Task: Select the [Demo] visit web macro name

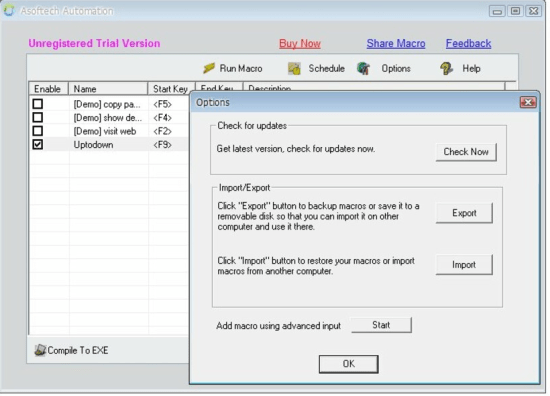Action: 105,131
